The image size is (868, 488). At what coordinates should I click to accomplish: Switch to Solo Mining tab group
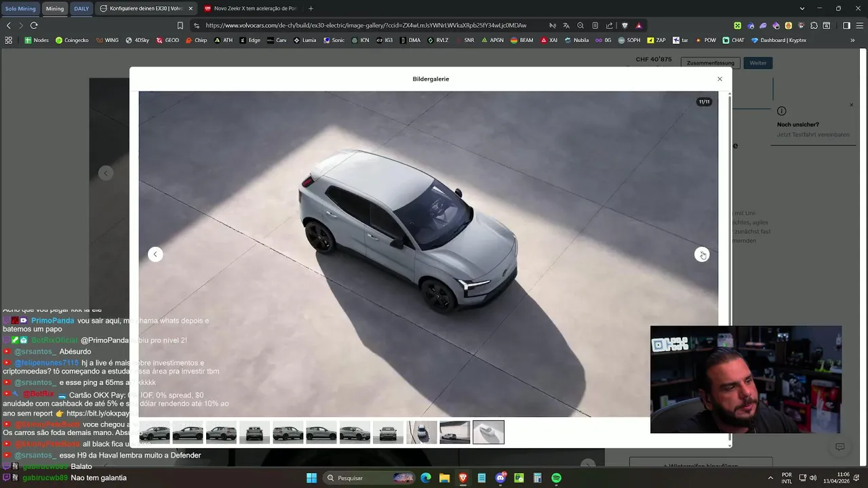tap(20, 9)
